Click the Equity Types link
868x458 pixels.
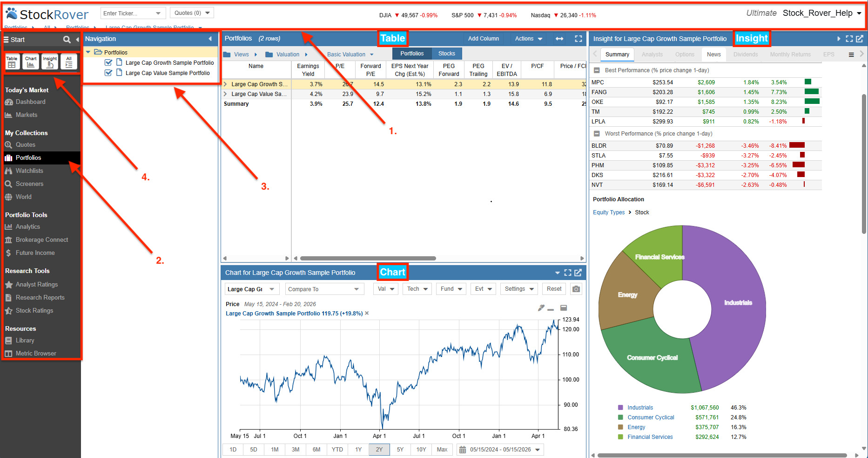[609, 212]
